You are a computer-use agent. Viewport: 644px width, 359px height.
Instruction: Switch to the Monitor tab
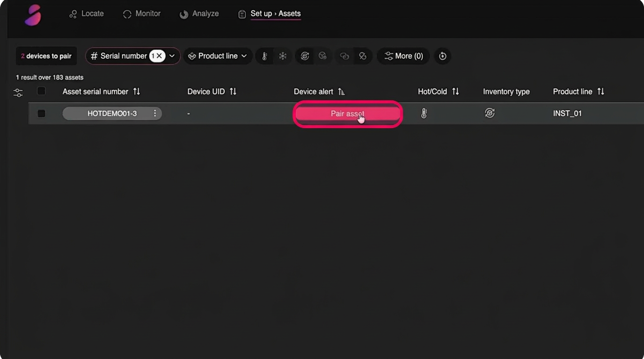click(x=142, y=14)
